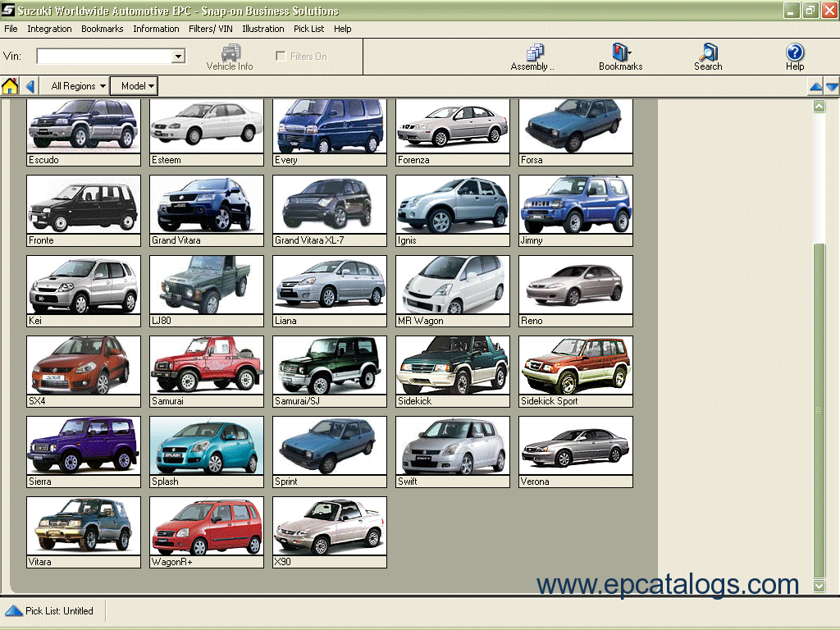The width and height of the screenshot is (840, 630).
Task: Click the vertical scrollbar down arrow
Action: 819,586
